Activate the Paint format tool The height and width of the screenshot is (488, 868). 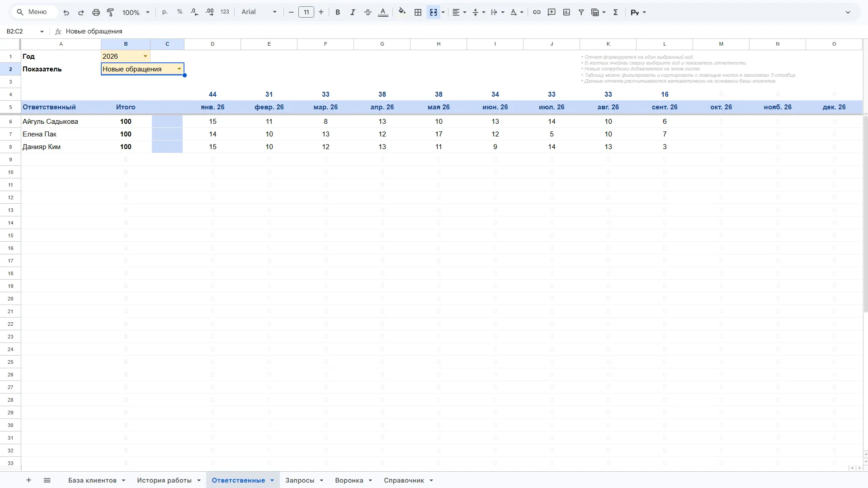[x=110, y=12]
